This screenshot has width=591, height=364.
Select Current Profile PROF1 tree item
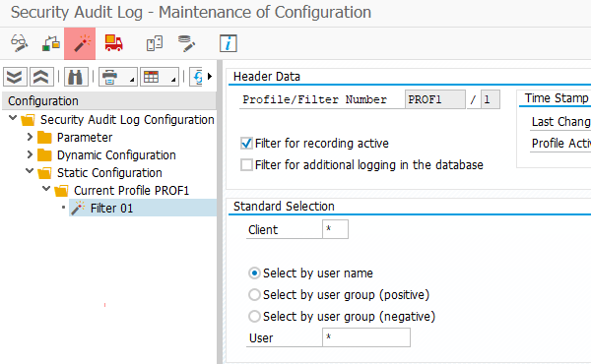tap(132, 191)
